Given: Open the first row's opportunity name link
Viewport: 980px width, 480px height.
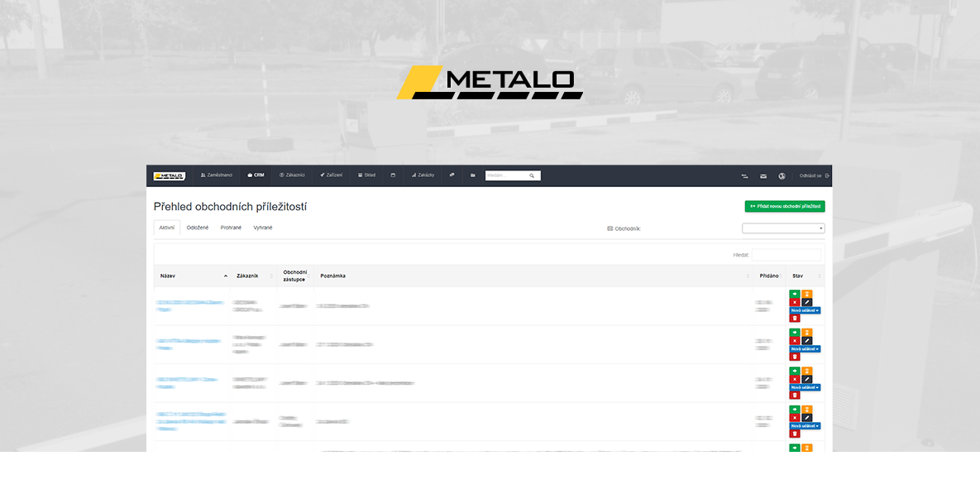Looking at the screenshot, I should (189, 305).
